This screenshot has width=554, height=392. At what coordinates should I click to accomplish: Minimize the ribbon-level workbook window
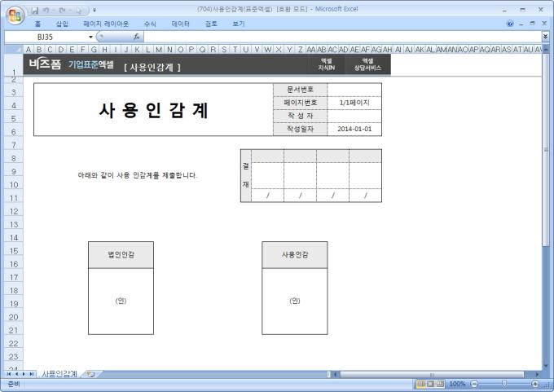521,24
